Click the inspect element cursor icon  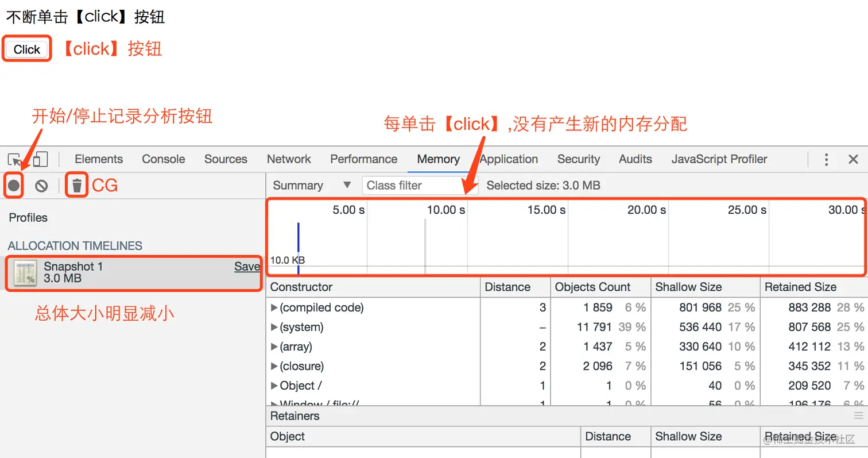coord(14,159)
